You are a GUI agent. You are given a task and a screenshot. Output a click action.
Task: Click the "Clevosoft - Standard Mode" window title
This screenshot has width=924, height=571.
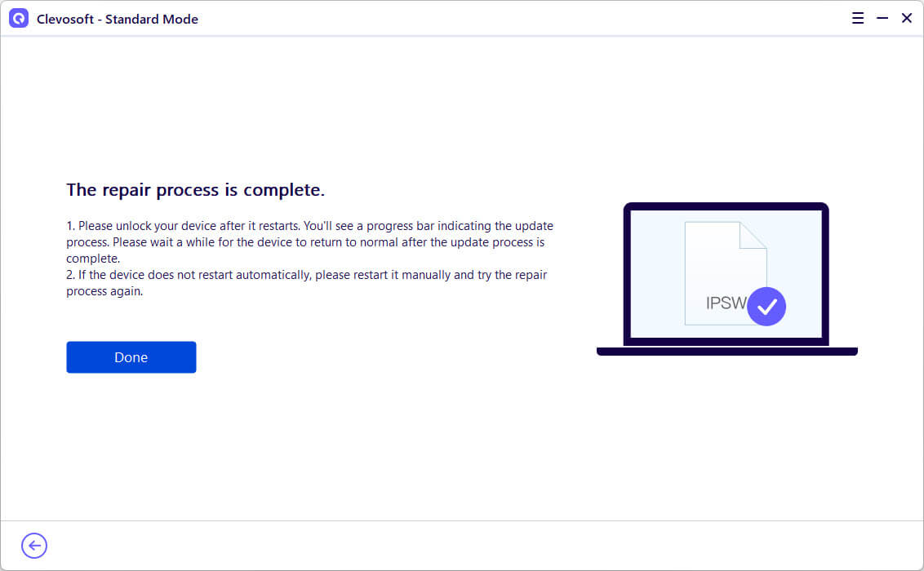pos(118,19)
